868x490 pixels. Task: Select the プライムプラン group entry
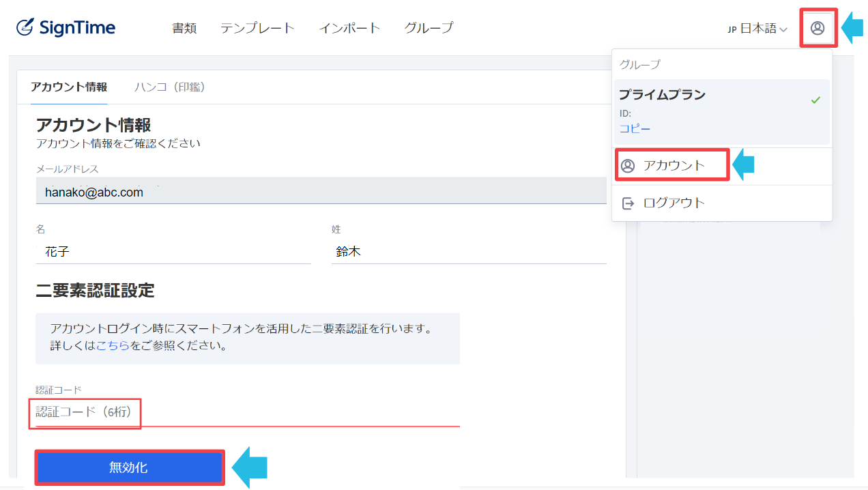coord(722,112)
